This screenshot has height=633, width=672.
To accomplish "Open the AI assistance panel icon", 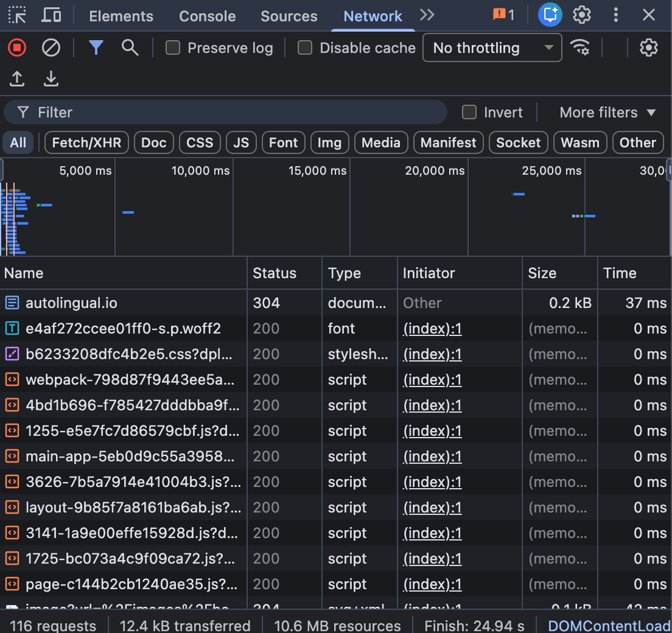I will [550, 15].
